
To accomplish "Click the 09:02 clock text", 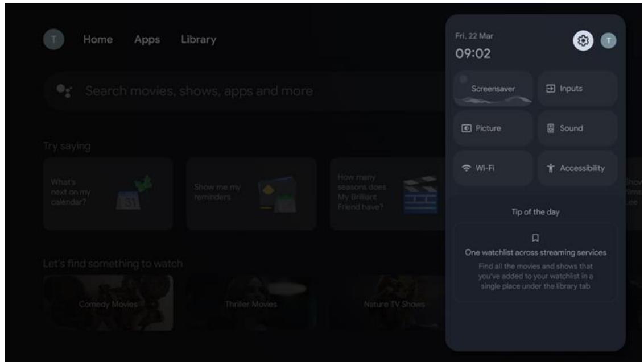I will click(473, 53).
